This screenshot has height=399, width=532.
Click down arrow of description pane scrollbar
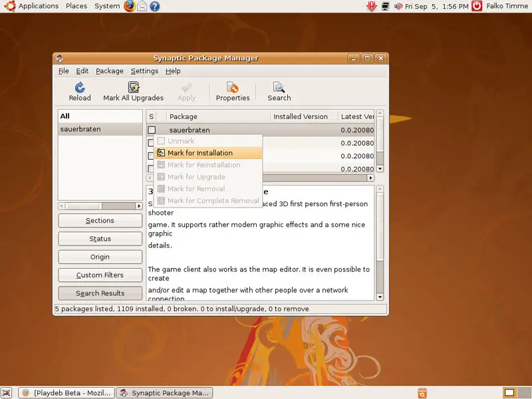click(380, 297)
